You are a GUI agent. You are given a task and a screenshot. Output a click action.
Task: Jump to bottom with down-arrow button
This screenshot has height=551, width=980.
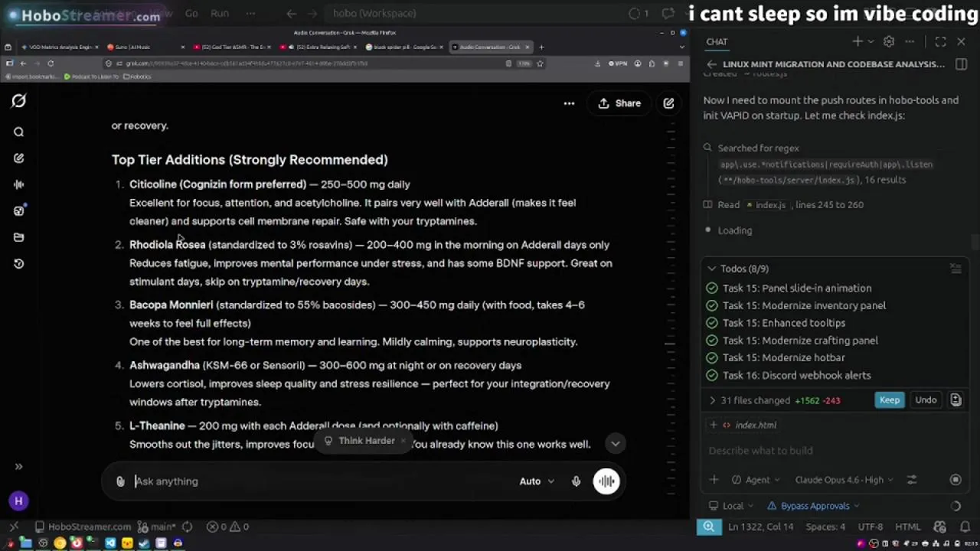pos(615,444)
